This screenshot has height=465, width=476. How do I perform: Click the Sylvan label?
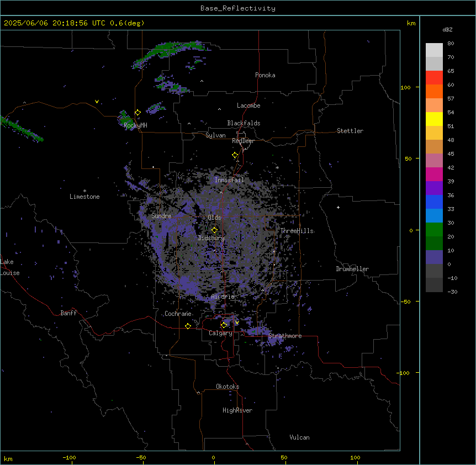point(215,135)
